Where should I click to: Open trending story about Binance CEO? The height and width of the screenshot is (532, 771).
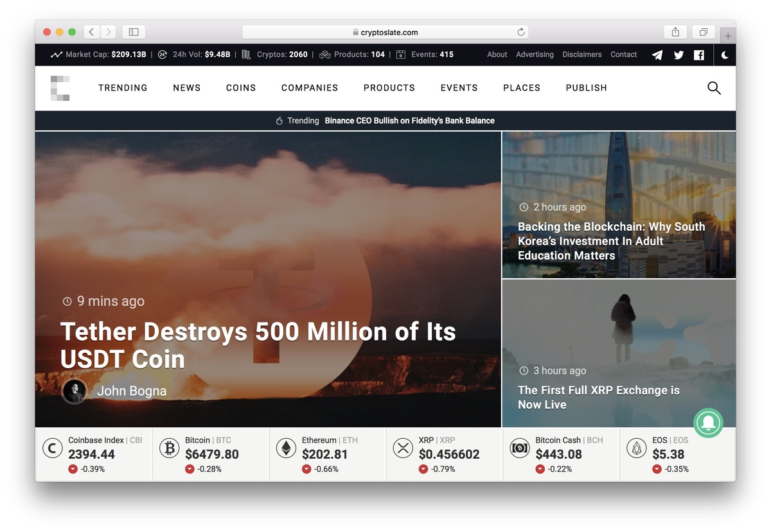[x=410, y=121]
